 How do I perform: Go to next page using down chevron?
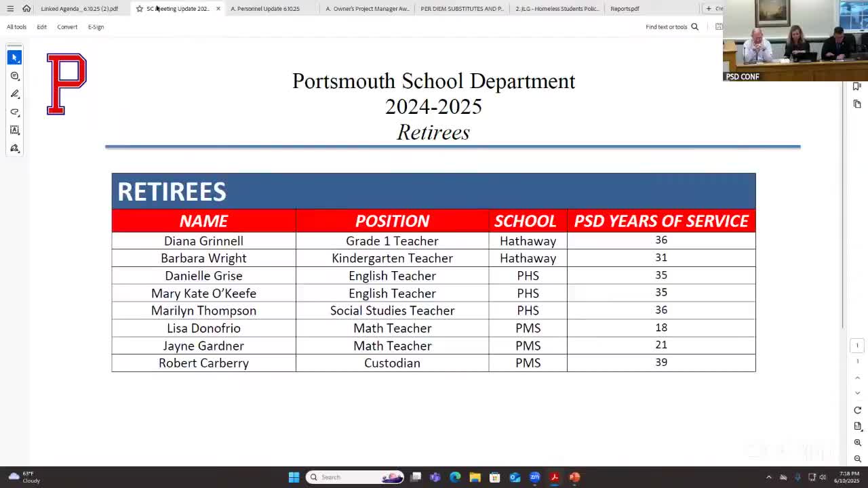(857, 393)
